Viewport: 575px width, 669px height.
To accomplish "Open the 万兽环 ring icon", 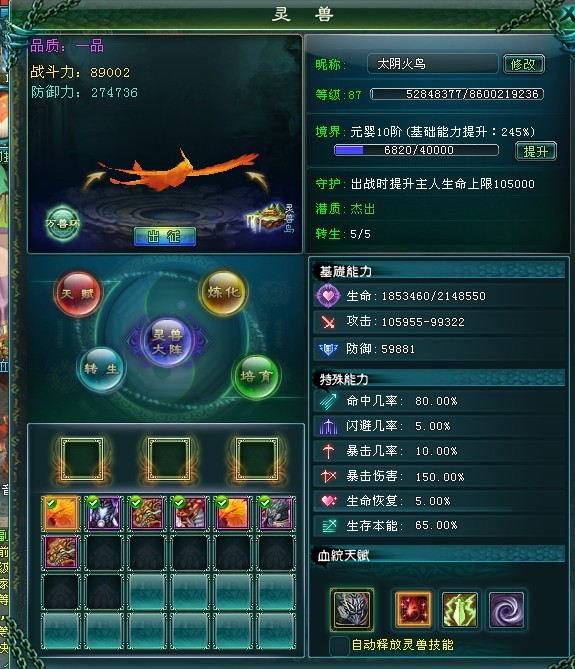I will point(63,223).
